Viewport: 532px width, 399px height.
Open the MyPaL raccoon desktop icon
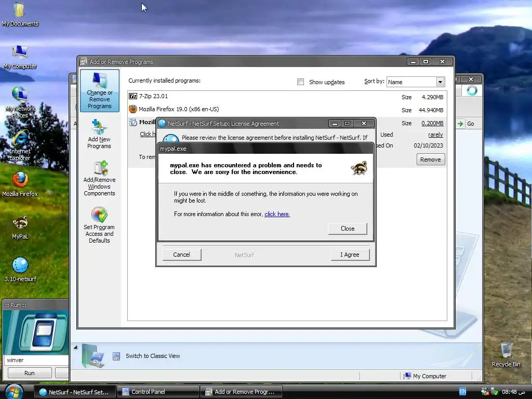click(20, 228)
